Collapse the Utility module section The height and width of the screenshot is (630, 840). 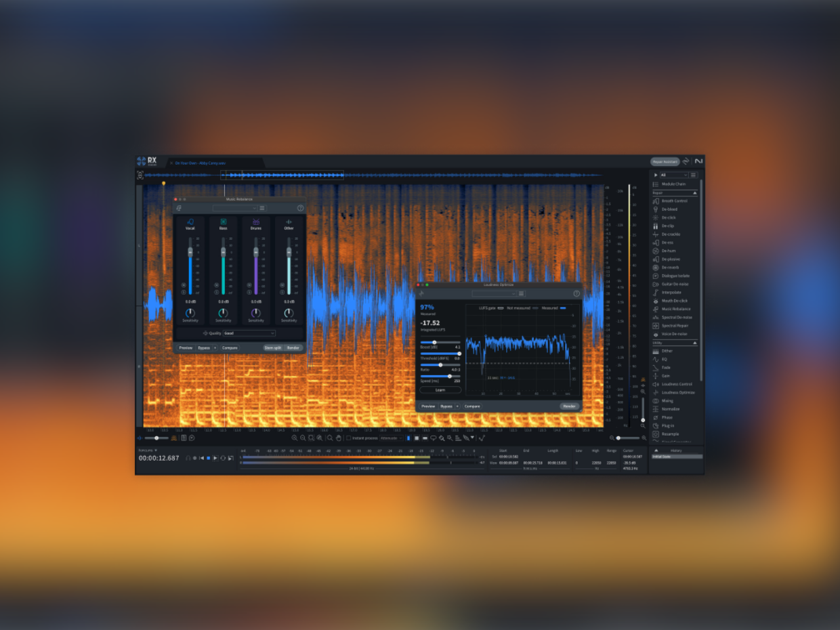(x=694, y=343)
